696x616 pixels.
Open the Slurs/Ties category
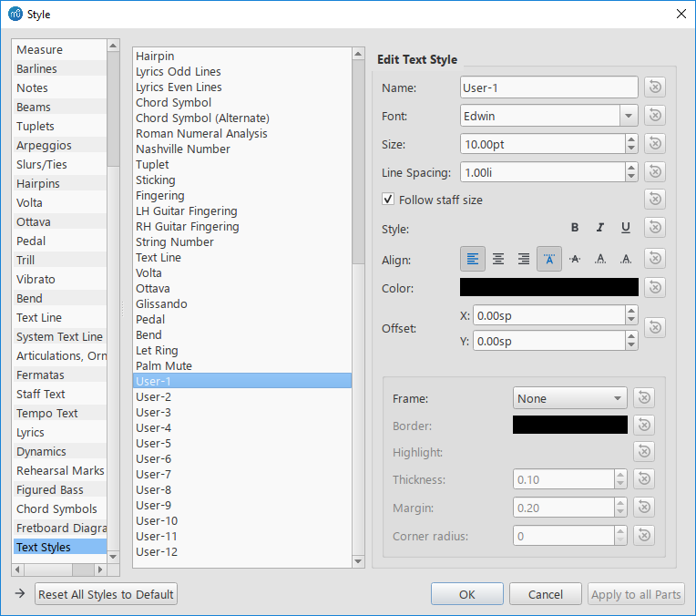(60, 164)
